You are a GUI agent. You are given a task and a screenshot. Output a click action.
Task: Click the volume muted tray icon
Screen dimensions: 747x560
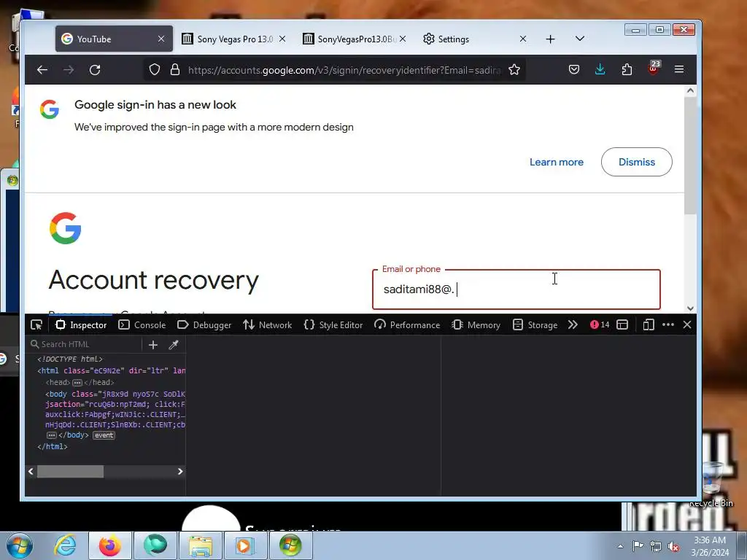(673, 546)
